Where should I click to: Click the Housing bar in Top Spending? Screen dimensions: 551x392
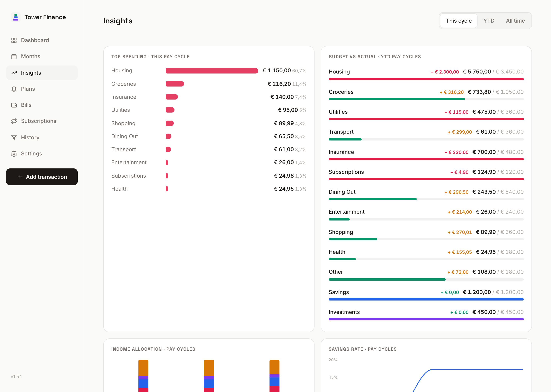click(212, 71)
